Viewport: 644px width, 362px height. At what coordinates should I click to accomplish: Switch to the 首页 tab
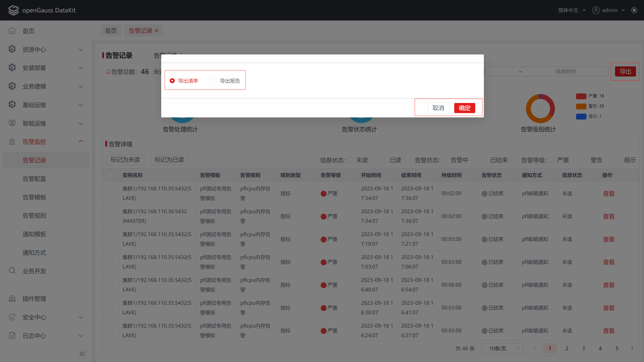[x=111, y=30]
